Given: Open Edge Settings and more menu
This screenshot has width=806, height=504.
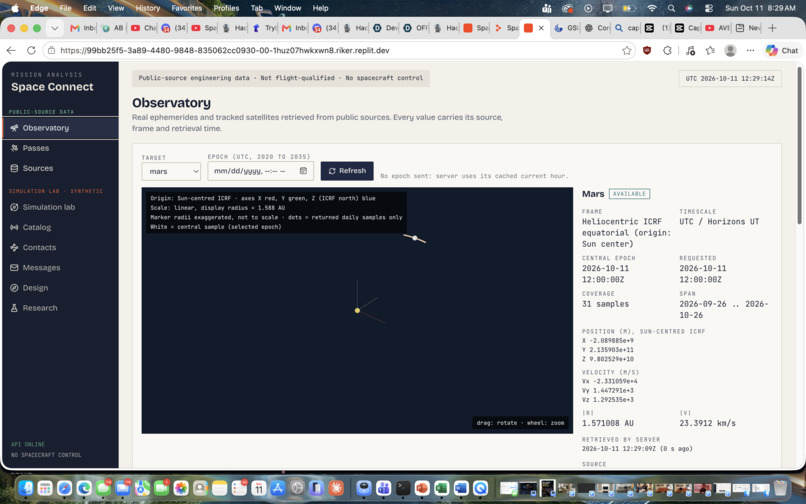Looking at the screenshot, I should click(x=750, y=50).
